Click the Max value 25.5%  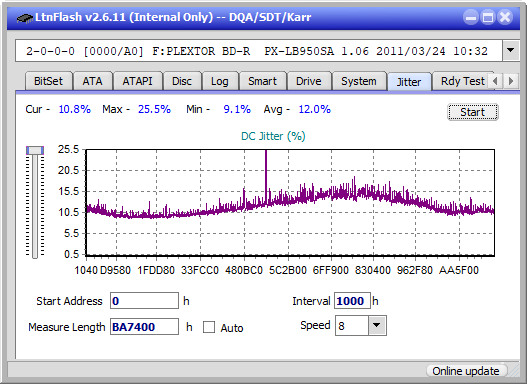pyautogui.click(x=154, y=109)
